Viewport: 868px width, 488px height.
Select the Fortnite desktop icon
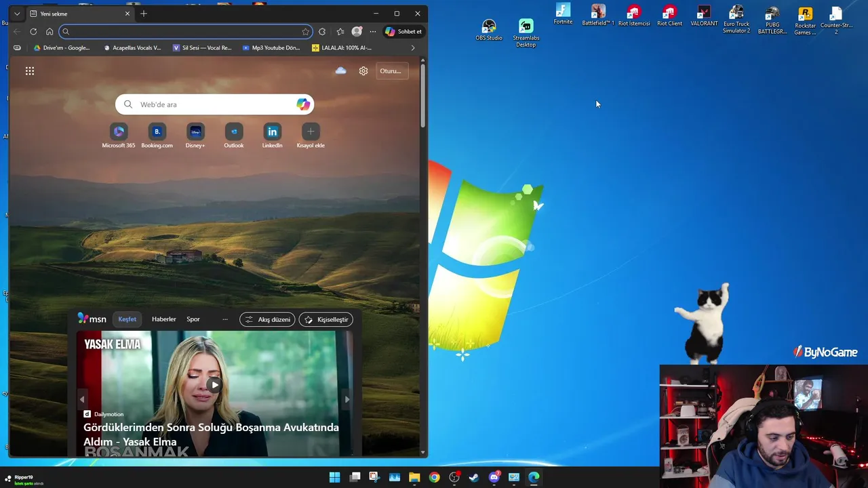pos(563,14)
